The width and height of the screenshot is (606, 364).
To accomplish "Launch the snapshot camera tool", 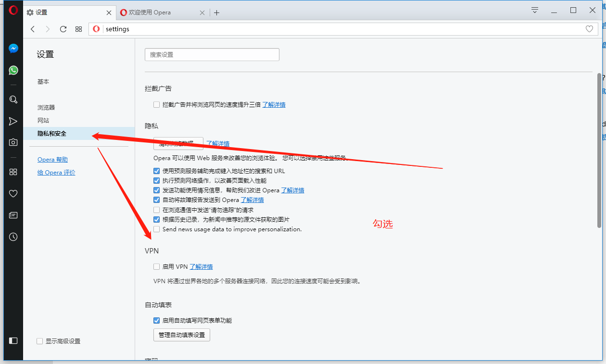I will point(13,142).
